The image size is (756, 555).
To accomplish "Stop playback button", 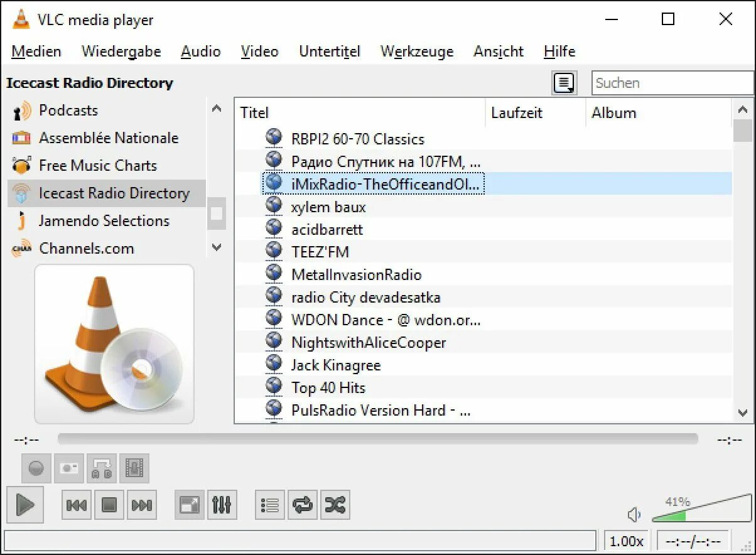I will tap(109, 505).
